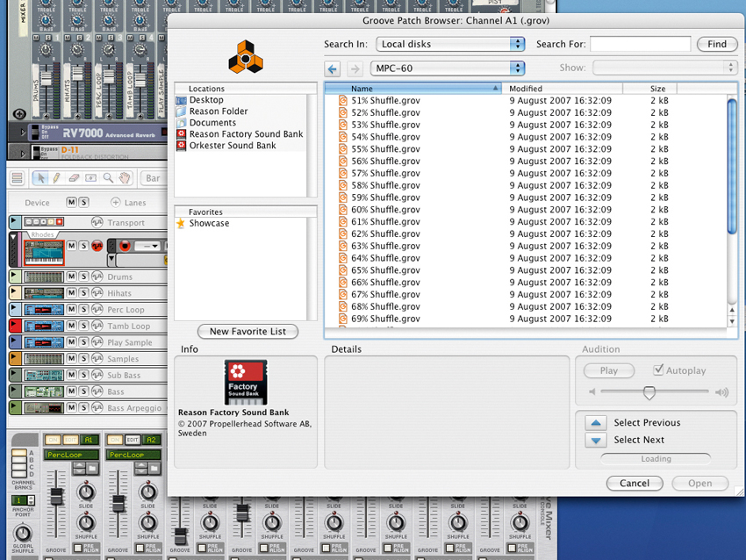746x560 pixels.
Task: Click the Open button
Action: [699, 484]
